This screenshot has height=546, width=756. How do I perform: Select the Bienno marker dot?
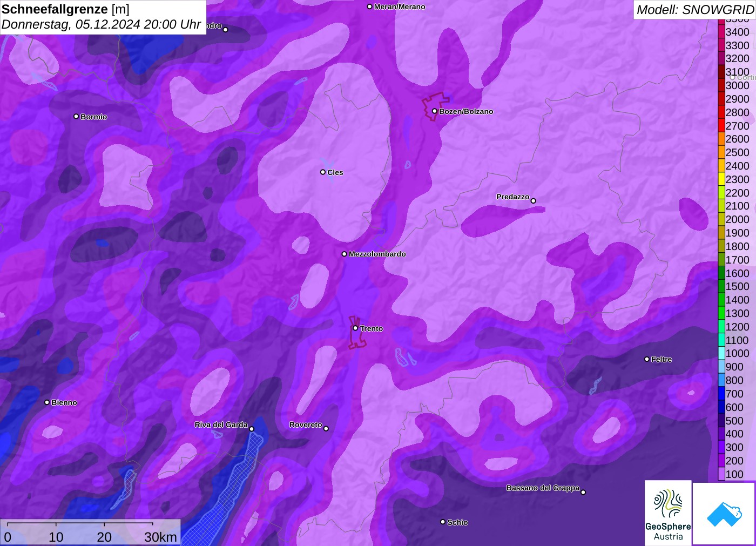pos(47,402)
